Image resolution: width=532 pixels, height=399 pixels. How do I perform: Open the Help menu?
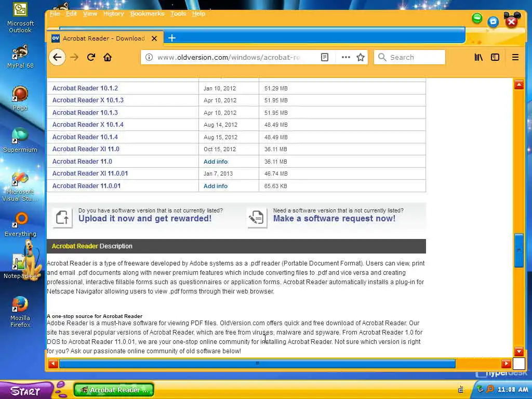pyautogui.click(x=198, y=14)
